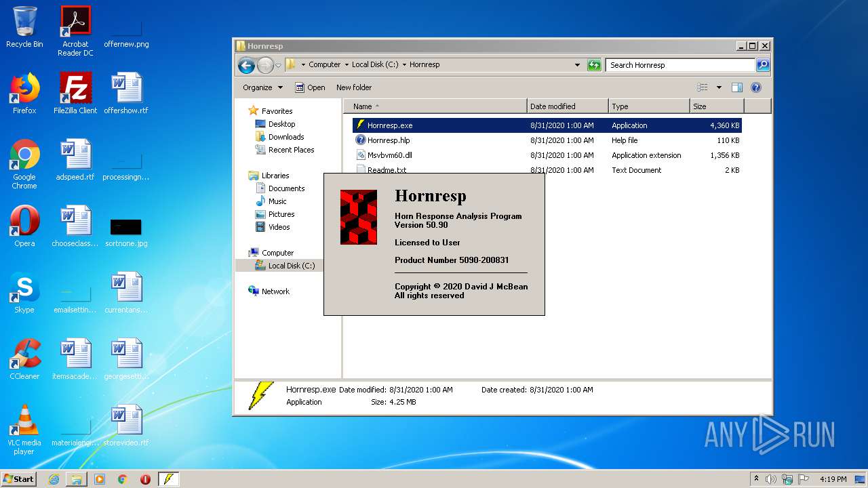Viewport: 868px width, 488px height.
Task: Click the Search Hornresp input field
Action: click(x=680, y=65)
